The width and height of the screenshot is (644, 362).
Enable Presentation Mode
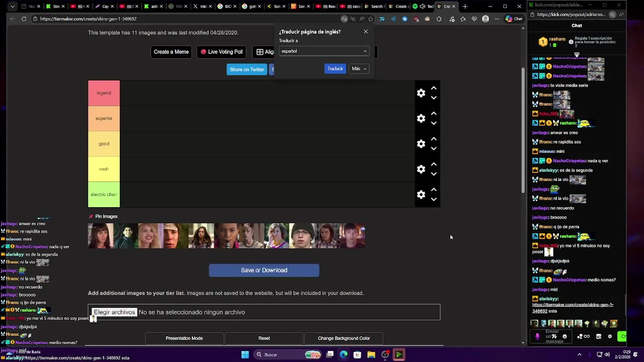tap(184, 338)
